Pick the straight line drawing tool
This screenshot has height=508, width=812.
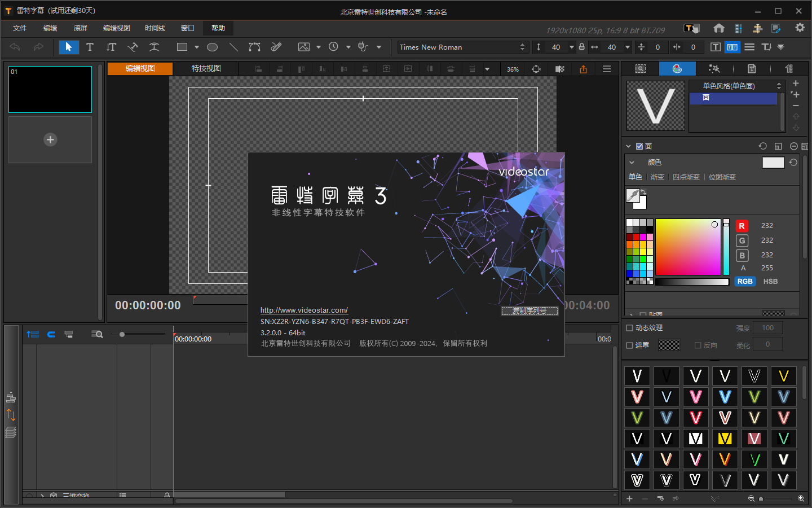point(233,47)
